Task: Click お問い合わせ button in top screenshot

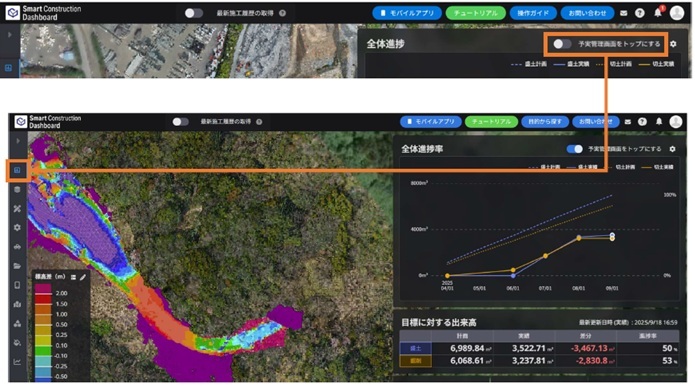Action: pos(587,13)
